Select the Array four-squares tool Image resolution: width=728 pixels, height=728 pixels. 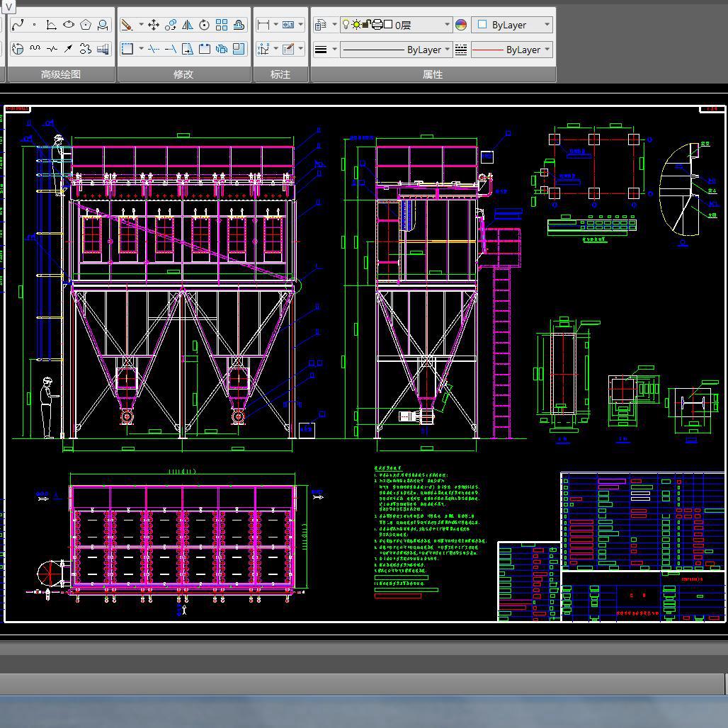pos(222,25)
